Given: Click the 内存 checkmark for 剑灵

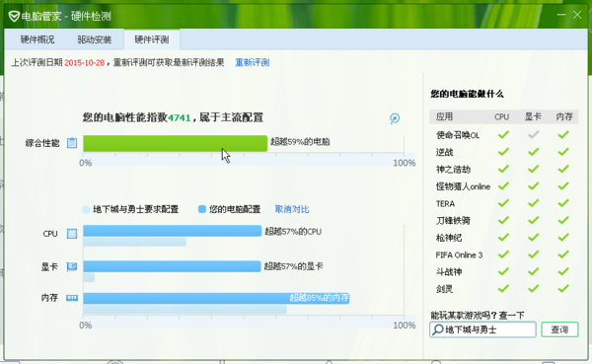Looking at the screenshot, I should [x=563, y=288].
